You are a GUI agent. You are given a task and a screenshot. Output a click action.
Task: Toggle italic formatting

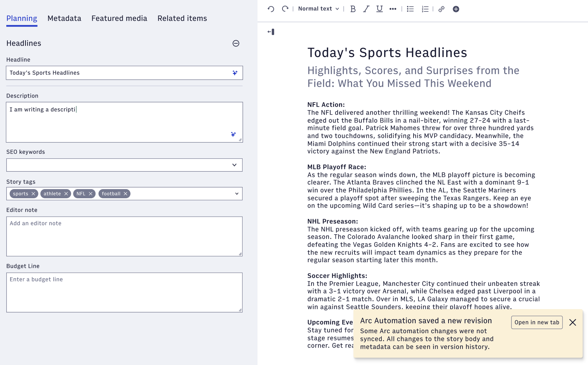pos(366,9)
